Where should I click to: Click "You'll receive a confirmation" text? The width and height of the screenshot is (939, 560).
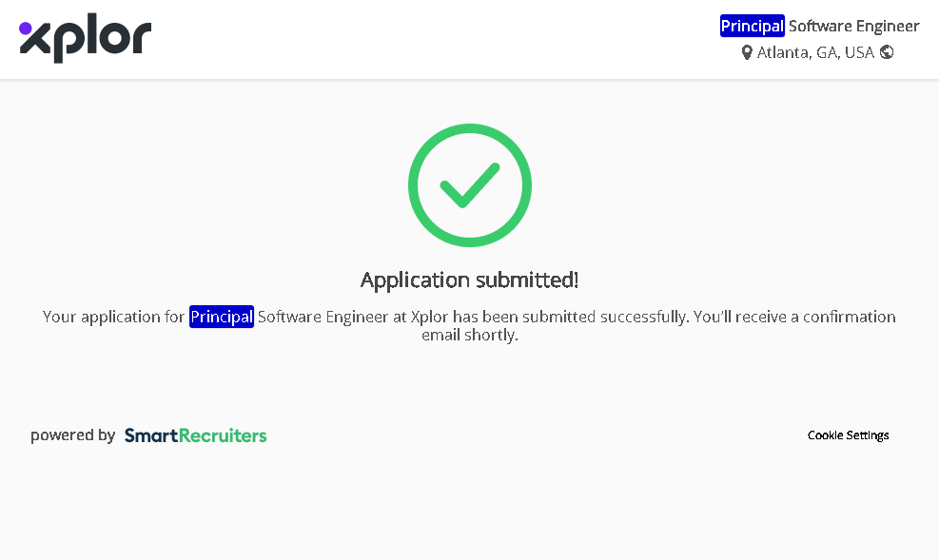pyautogui.click(x=794, y=317)
